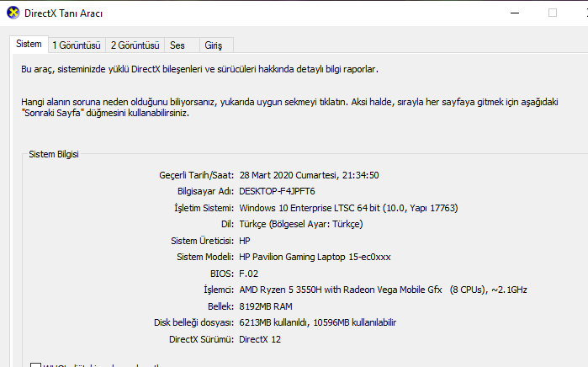Click the İşlemci label
588x367 pixels.
pyautogui.click(x=219, y=290)
